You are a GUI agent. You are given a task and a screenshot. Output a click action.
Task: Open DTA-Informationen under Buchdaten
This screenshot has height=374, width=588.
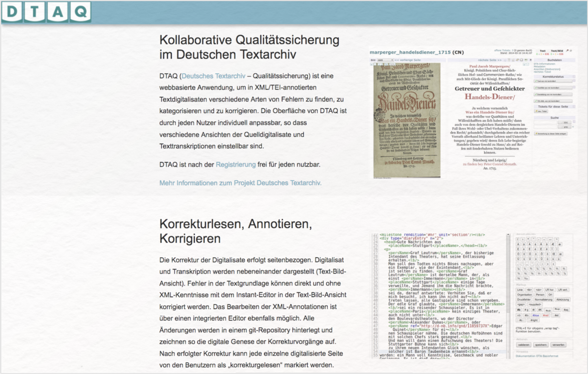pos(544,64)
